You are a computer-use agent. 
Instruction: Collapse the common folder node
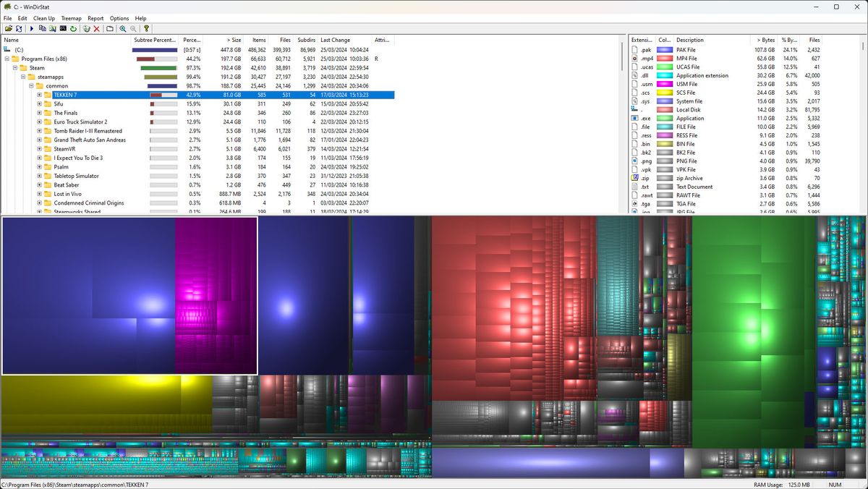pyautogui.click(x=30, y=85)
